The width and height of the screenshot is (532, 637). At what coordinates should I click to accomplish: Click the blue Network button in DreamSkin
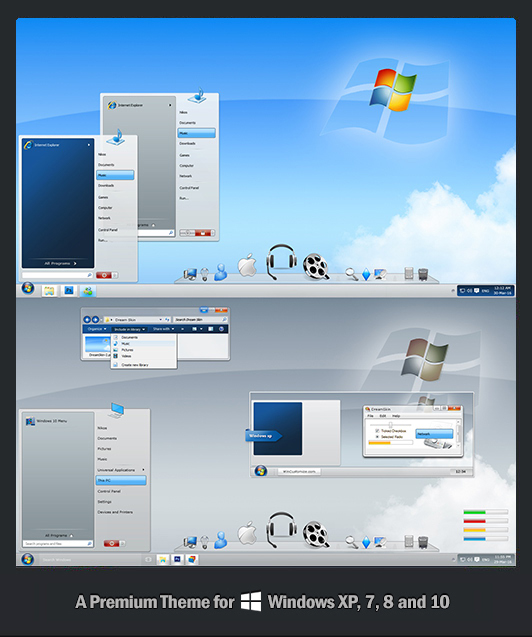(434, 434)
